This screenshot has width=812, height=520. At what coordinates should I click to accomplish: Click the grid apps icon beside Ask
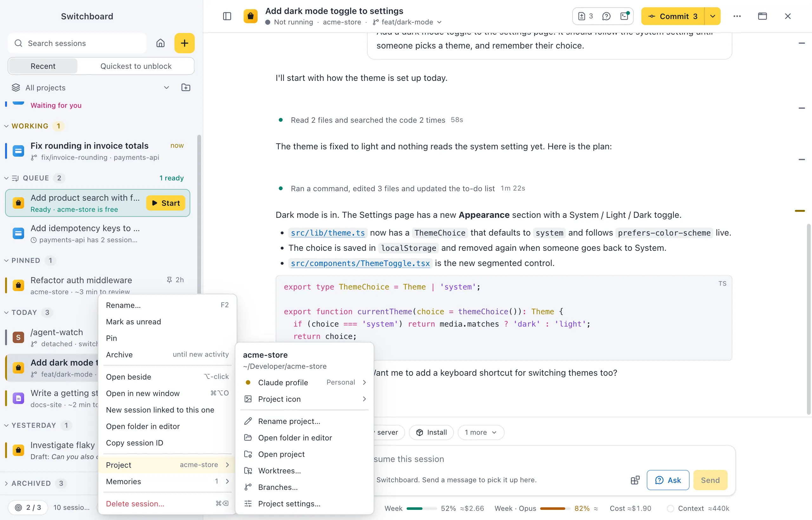tap(635, 480)
